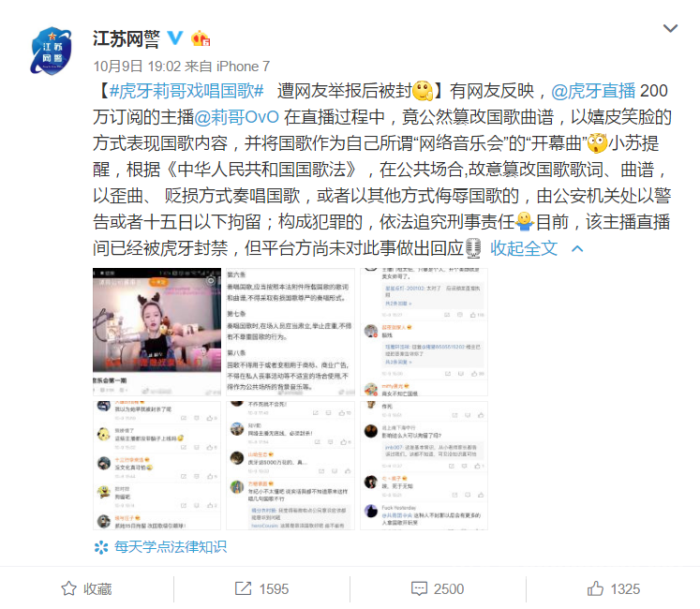The image size is (700, 609).
Task: Open the @虎牙直播 mention link
Action: (x=593, y=91)
